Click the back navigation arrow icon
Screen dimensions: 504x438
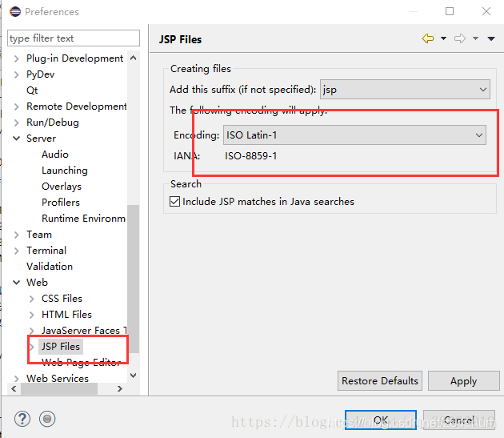(427, 38)
